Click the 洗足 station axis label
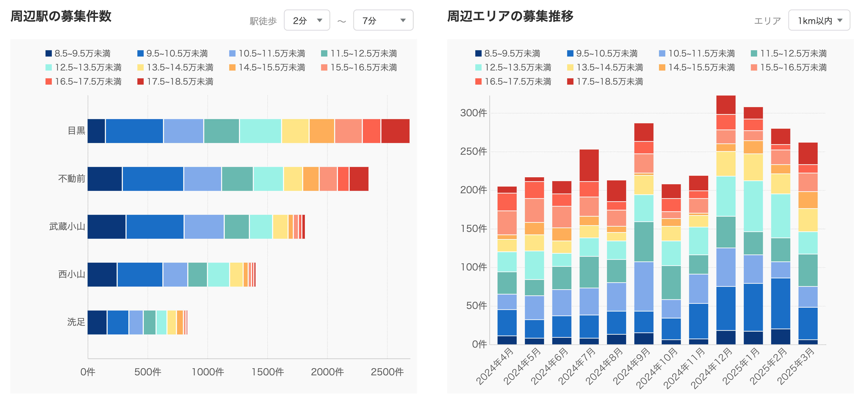This screenshot has width=868, height=404. pos(76,322)
